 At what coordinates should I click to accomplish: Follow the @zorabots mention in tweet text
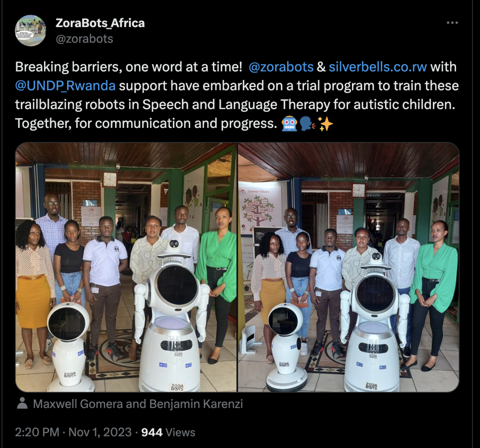point(281,67)
